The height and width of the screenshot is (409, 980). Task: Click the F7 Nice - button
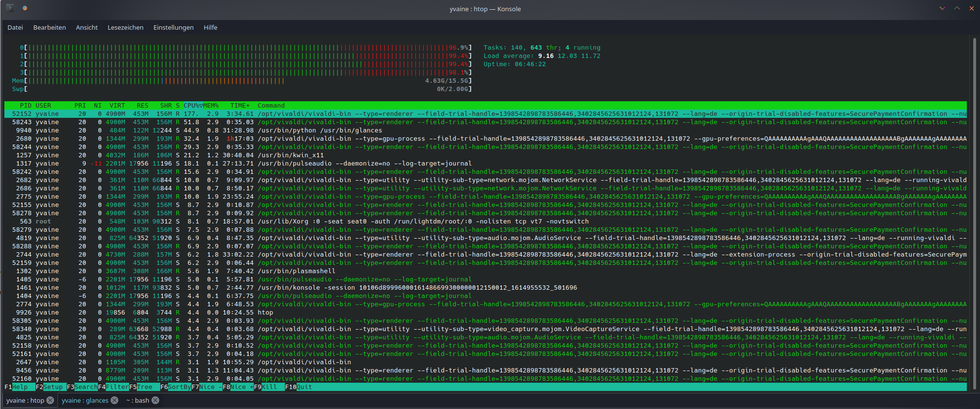click(207, 387)
